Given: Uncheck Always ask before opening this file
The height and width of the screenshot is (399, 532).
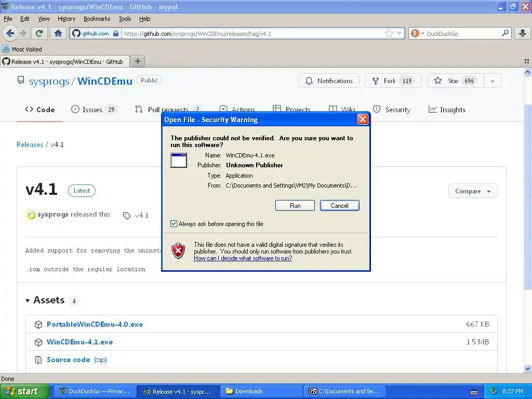Looking at the screenshot, I should (174, 223).
